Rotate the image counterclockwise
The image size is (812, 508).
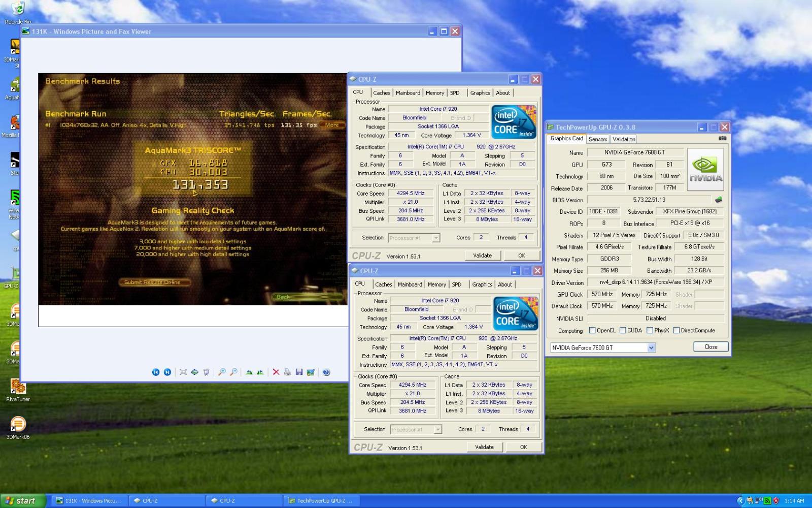(260, 372)
